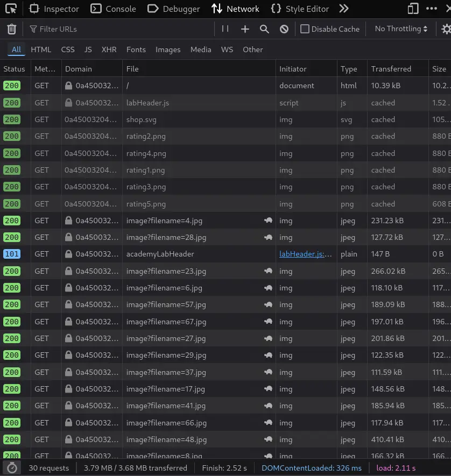This screenshot has width=451, height=476.
Task: Select the shop.svg request
Action: [225, 119]
